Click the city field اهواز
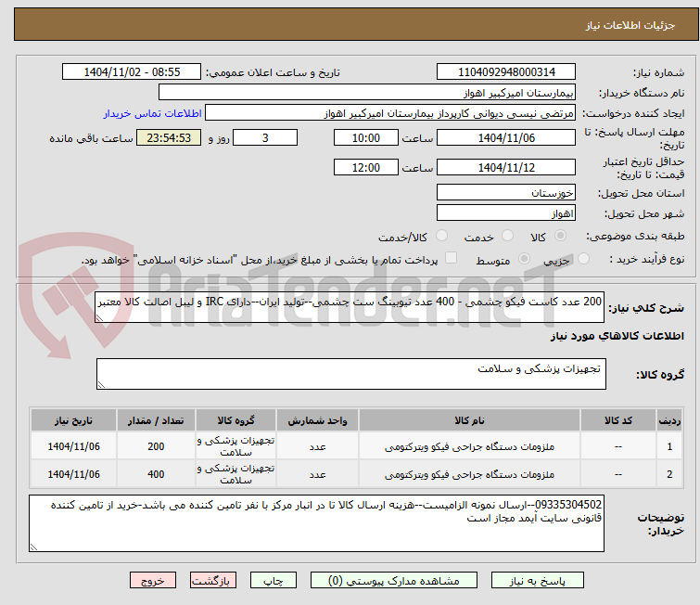700x605 pixels. pyautogui.click(x=506, y=212)
